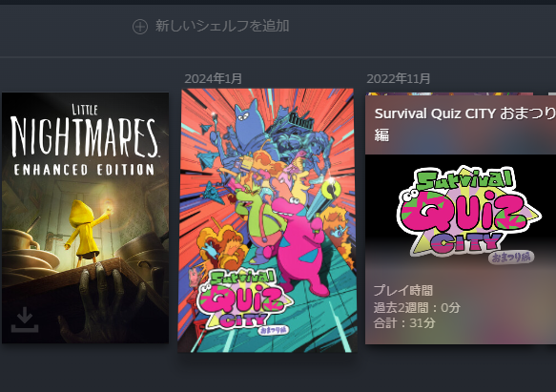Click the ENHANCED EDITION text on cover
The width and height of the screenshot is (556, 392).
click(84, 170)
